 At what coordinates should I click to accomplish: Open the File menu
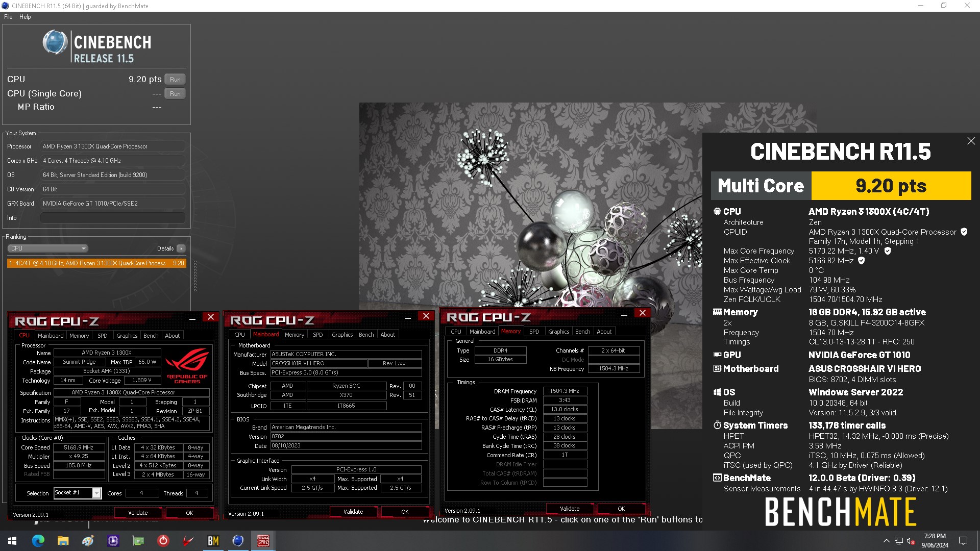pyautogui.click(x=8, y=16)
